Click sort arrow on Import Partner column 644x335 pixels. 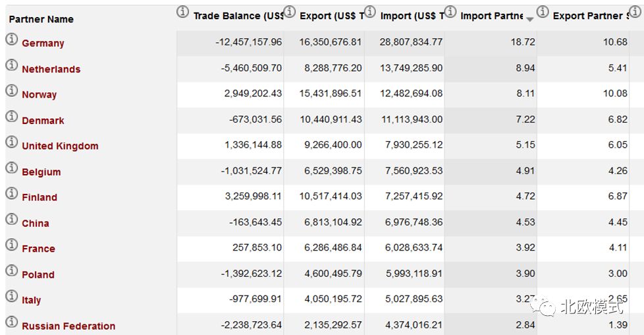tap(529, 19)
